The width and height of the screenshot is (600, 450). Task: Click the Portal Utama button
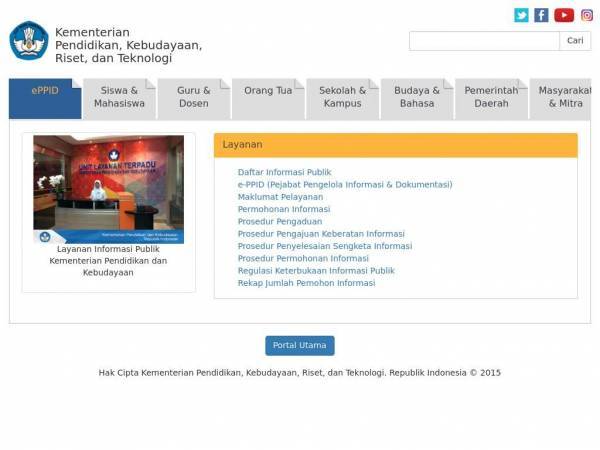click(300, 346)
